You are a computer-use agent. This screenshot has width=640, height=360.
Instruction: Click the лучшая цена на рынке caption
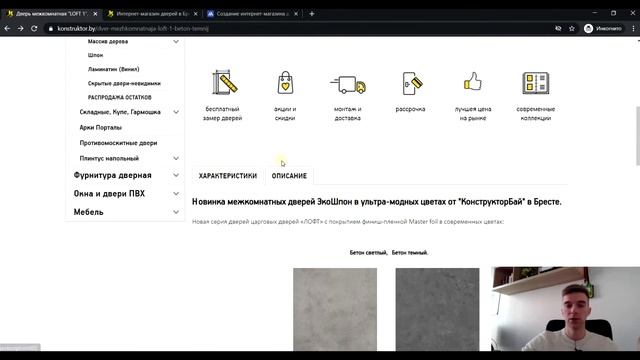click(473, 113)
